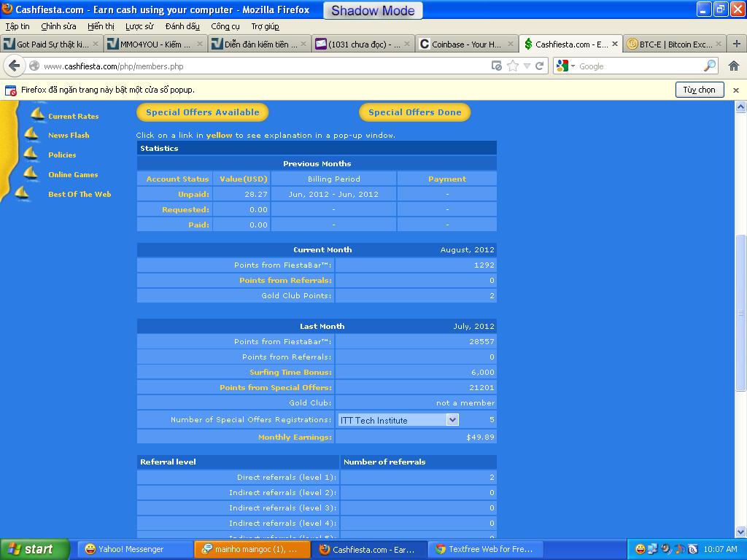
Task: Open the Windows Start button
Action: (35, 549)
